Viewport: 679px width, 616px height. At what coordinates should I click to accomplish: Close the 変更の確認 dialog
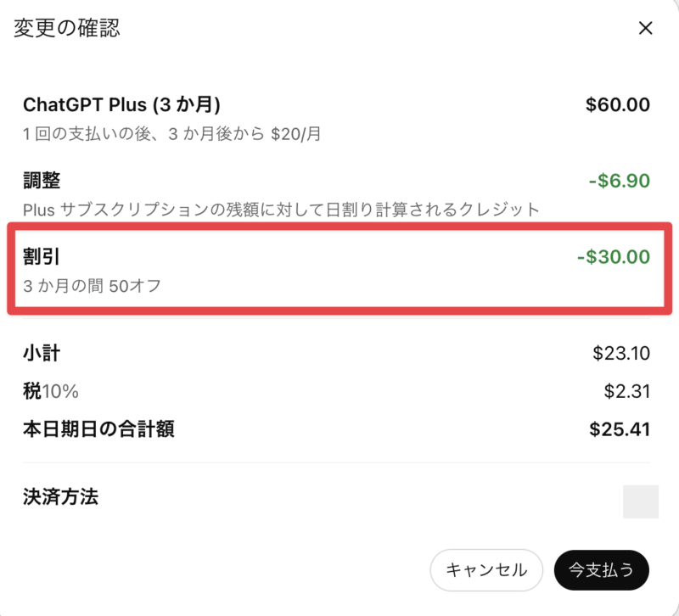645,28
